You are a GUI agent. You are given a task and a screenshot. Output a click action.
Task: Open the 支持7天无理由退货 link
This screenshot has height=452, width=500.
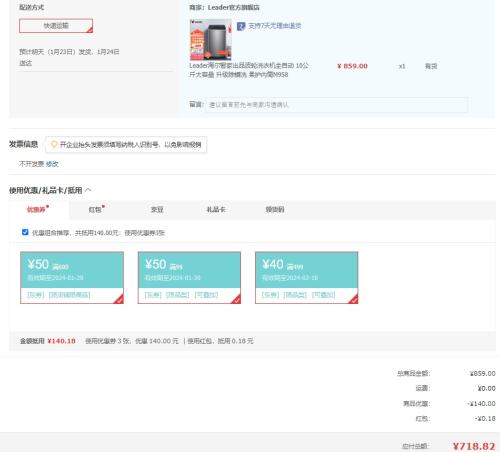275,26
